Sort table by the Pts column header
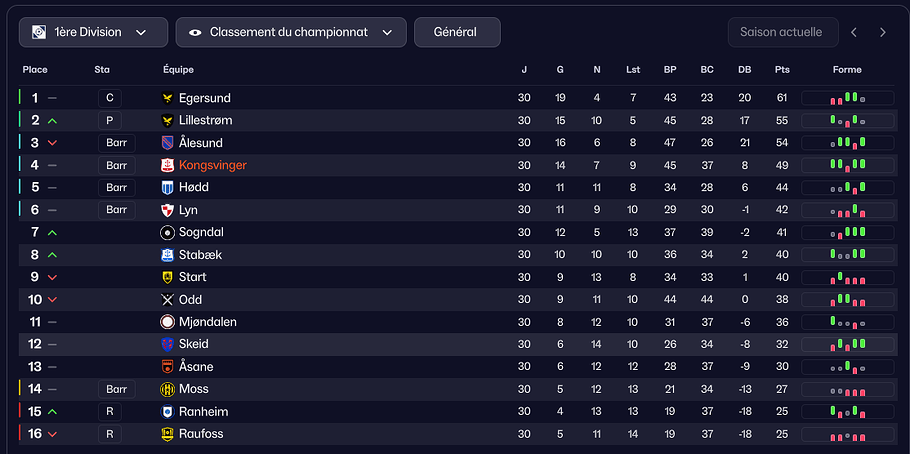Screen dimensions: 910x454 pos(782,70)
